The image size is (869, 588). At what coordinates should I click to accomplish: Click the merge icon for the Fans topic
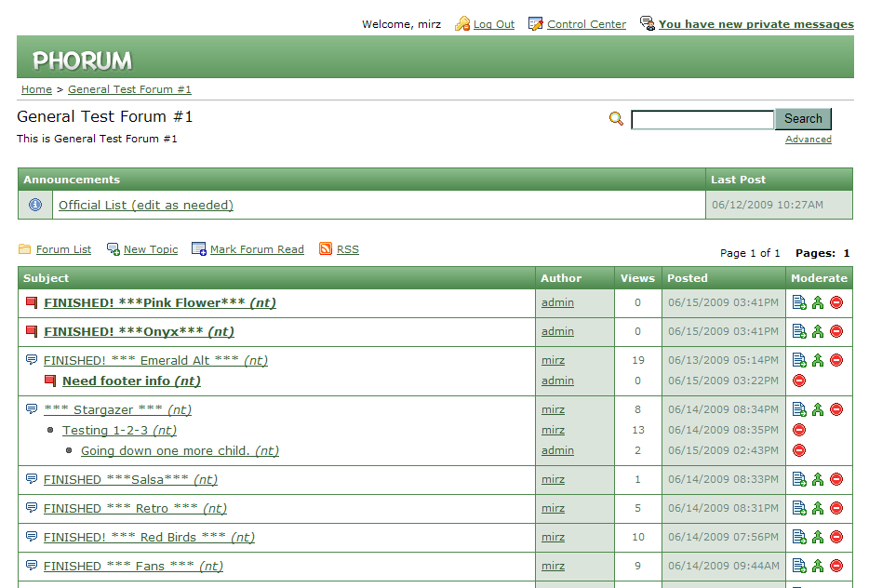tap(818, 566)
